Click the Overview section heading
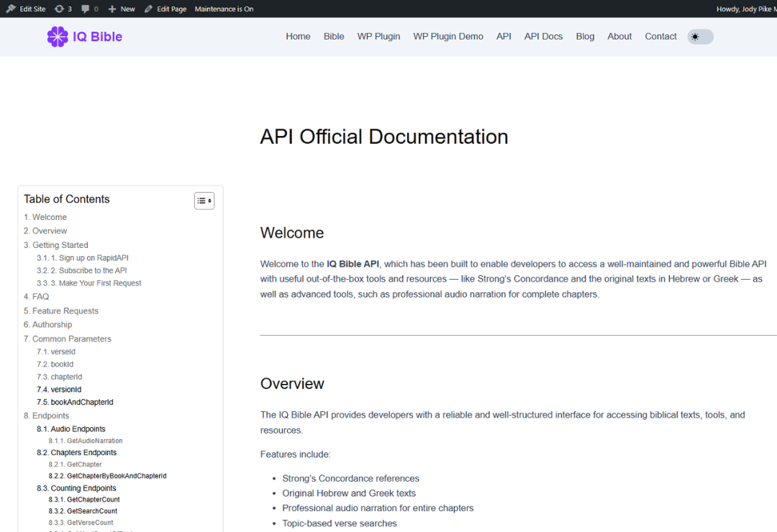 tap(292, 384)
